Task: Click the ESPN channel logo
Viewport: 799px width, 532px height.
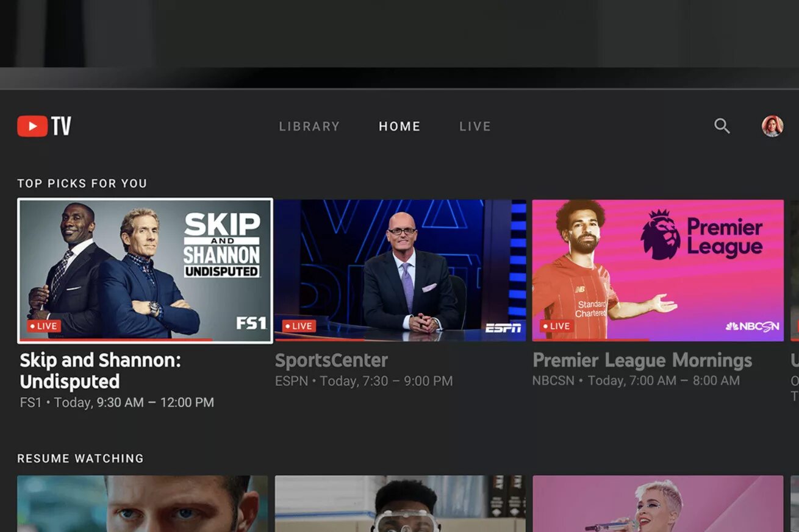Action: [x=503, y=328]
